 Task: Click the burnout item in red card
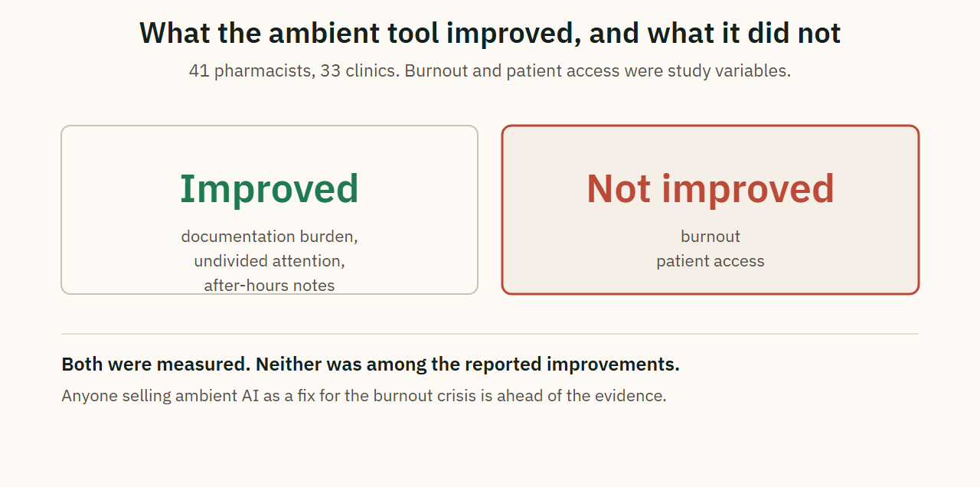710,237
